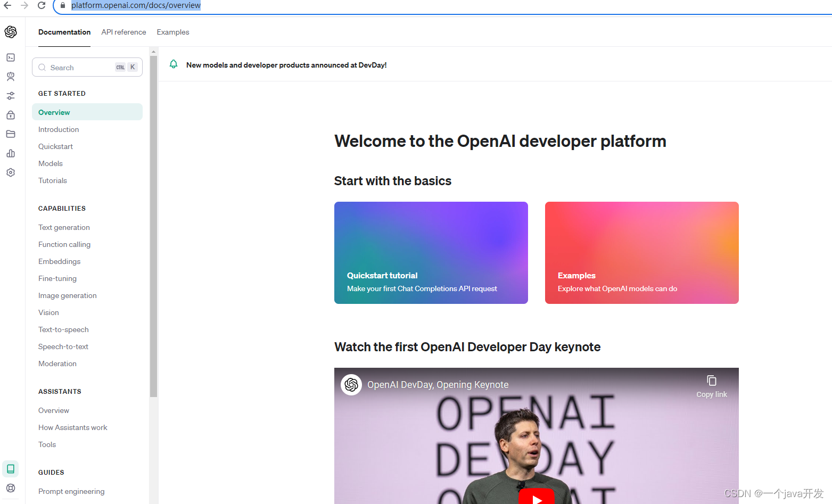This screenshot has width=832, height=504.
Task: Open the Examples card
Action: [642, 253]
